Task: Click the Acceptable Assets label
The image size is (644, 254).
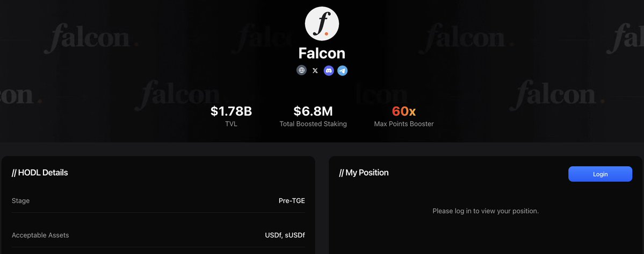Action: [x=40, y=235]
